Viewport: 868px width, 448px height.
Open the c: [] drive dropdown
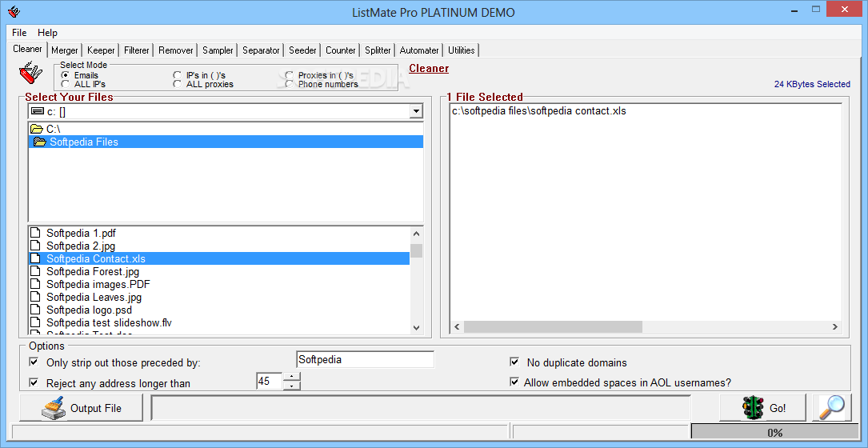pos(416,111)
